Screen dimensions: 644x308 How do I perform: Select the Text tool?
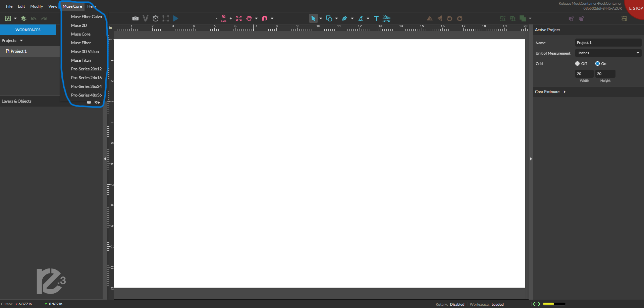click(x=376, y=18)
